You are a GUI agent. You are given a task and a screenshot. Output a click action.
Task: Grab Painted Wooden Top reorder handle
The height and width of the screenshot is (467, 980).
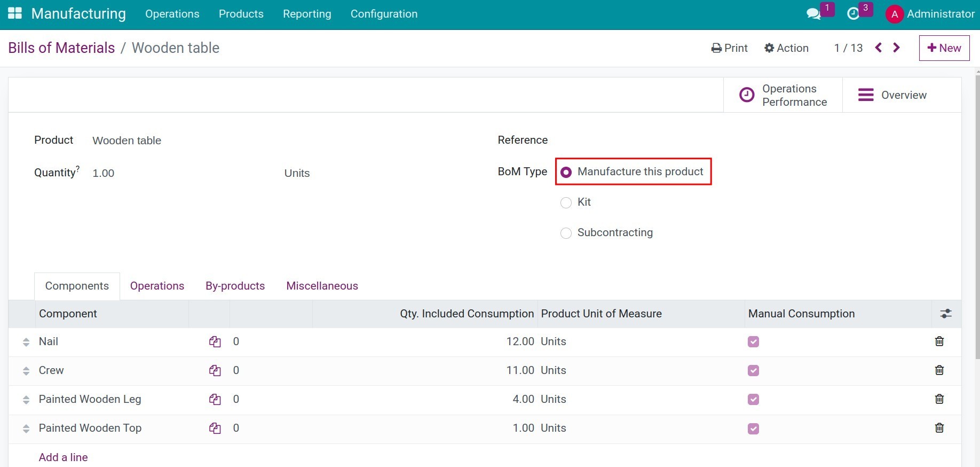click(26, 429)
